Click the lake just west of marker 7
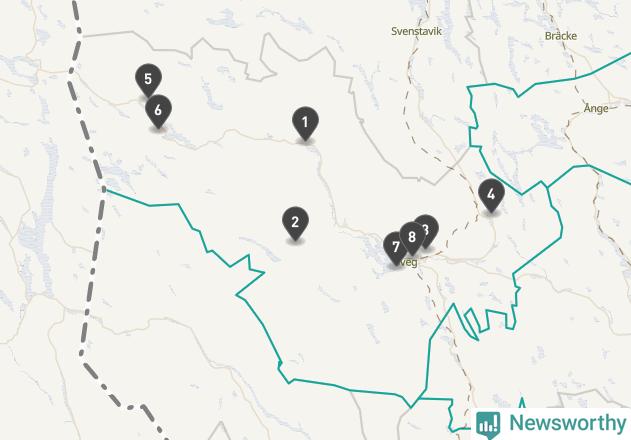The width and height of the screenshot is (631, 440). click(372, 252)
